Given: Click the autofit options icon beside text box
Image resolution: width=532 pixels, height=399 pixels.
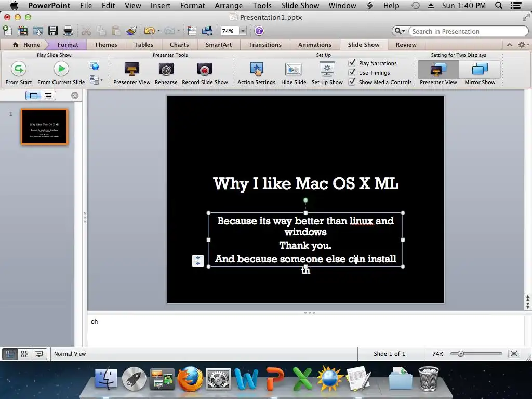Looking at the screenshot, I should pyautogui.click(x=198, y=261).
